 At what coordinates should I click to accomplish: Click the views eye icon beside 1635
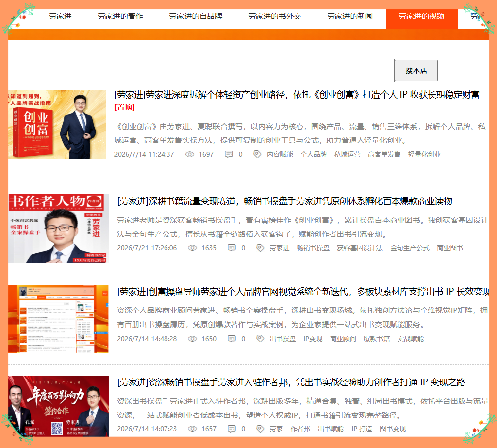coord(193,248)
